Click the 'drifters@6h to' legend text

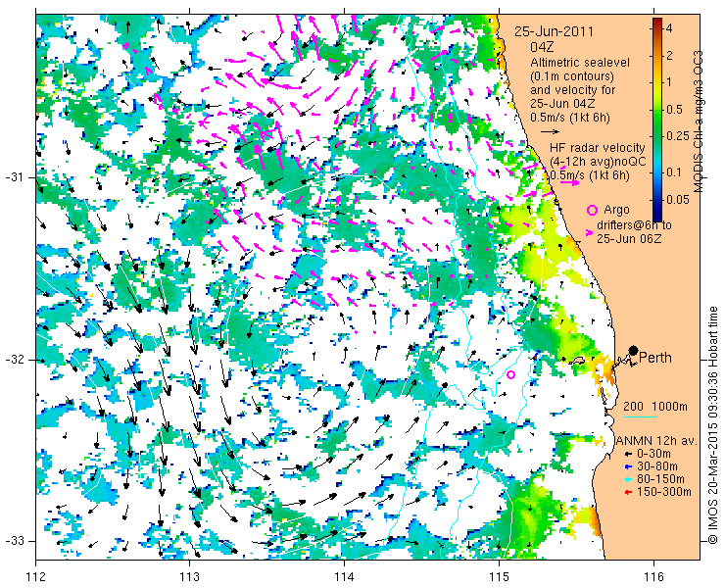(x=634, y=224)
